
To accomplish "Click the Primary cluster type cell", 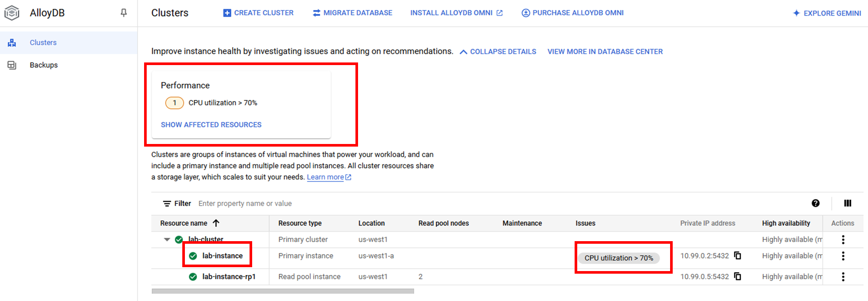I will (x=303, y=239).
